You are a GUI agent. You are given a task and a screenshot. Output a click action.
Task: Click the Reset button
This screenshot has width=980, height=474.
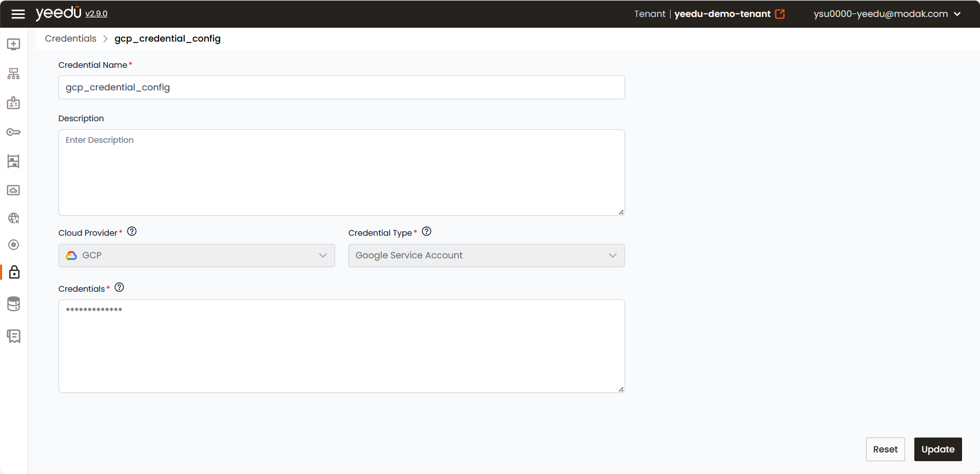pyautogui.click(x=886, y=449)
